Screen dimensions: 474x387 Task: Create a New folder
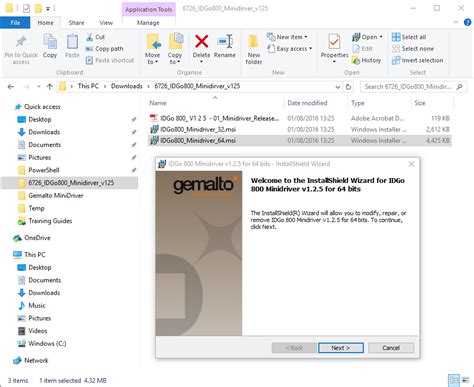[254, 49]
